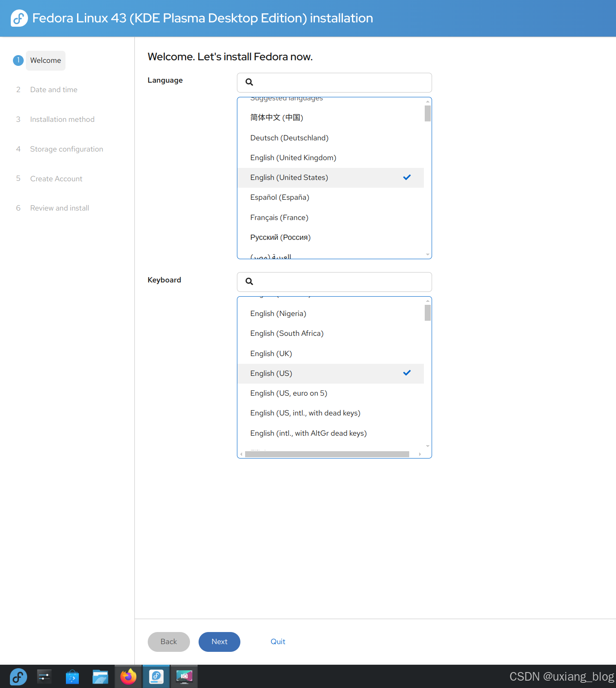Open the Fedora start menu in the taskbar

tap(19, 676)
